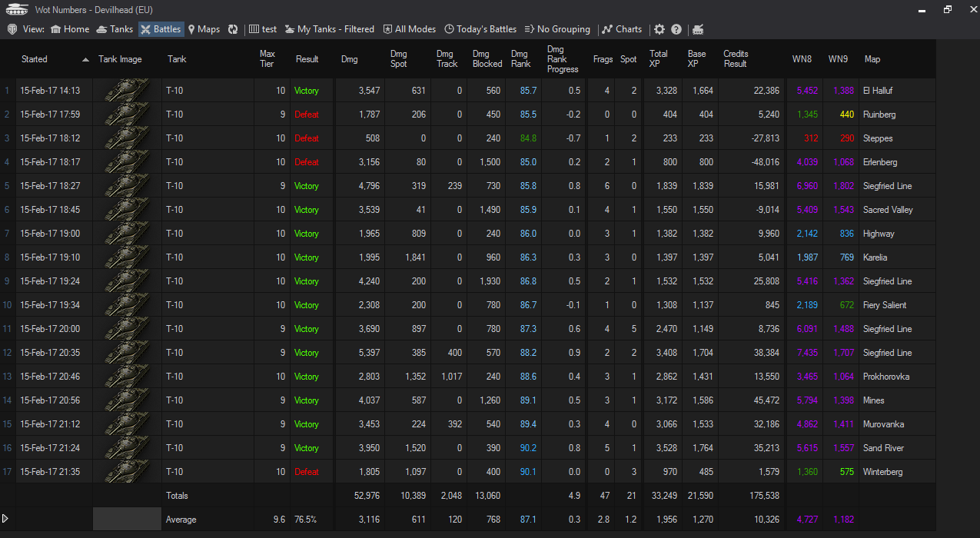Switch to the Tanks view
The width and height of the screenshot is (980, 538).
(115, 29)
